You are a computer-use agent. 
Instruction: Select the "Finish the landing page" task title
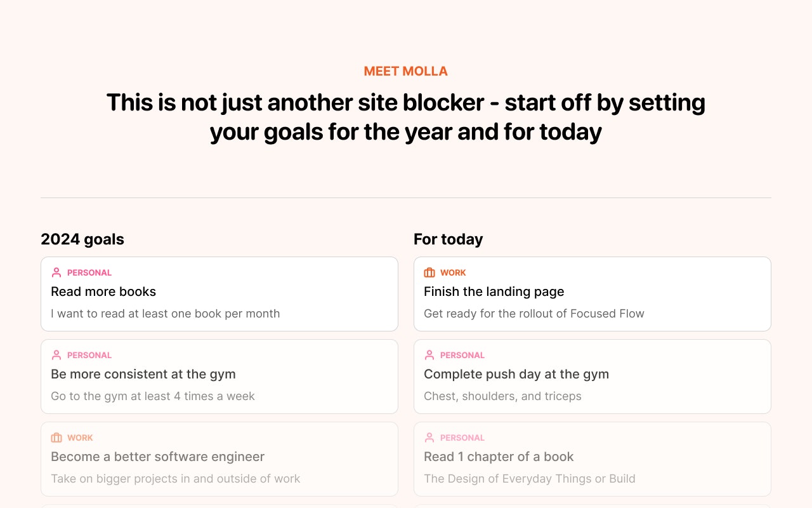(494, 291)
